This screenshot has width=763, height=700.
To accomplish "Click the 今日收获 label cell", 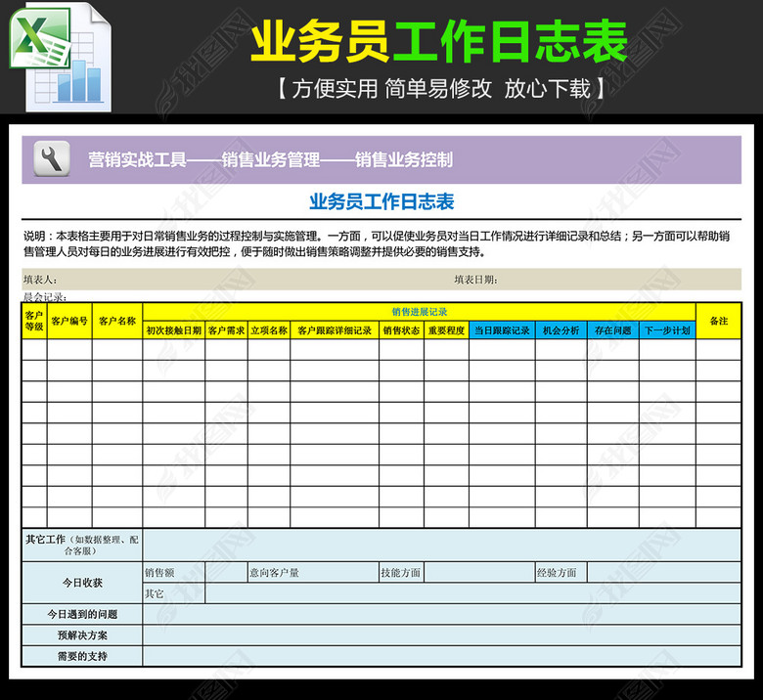I will click(x=82, y=583).
